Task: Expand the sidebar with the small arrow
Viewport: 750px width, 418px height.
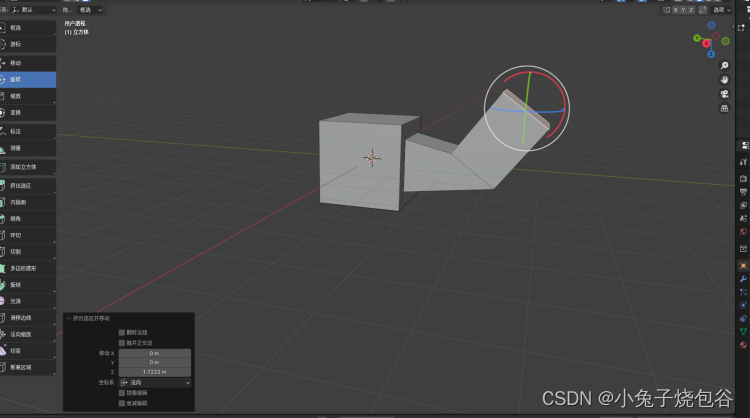Action: pyautogui.click(x=733, y=27)
